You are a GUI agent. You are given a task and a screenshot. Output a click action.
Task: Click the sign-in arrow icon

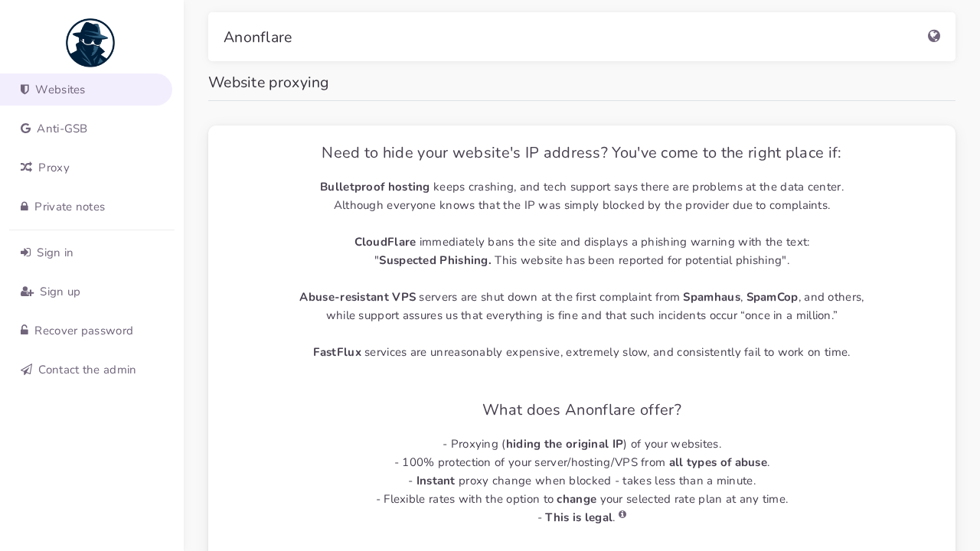(25, 253)
